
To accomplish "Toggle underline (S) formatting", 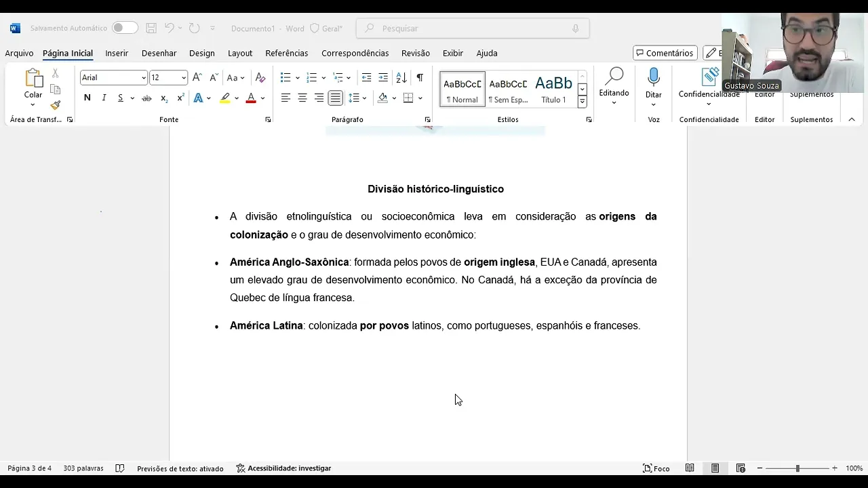I will point(121,98).
